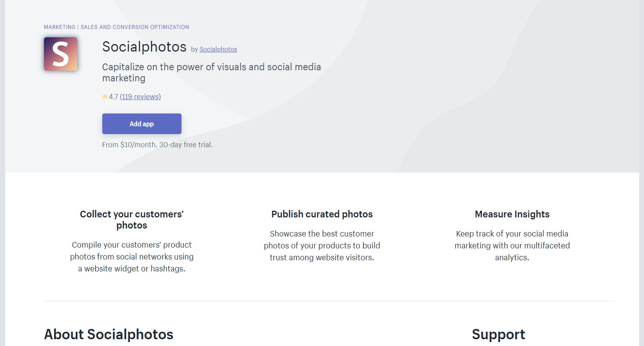The height and width of the screenshot is (346, 644).
Task: Click the Socialphotos app logo icon
Action: click(x=61, y=54)
